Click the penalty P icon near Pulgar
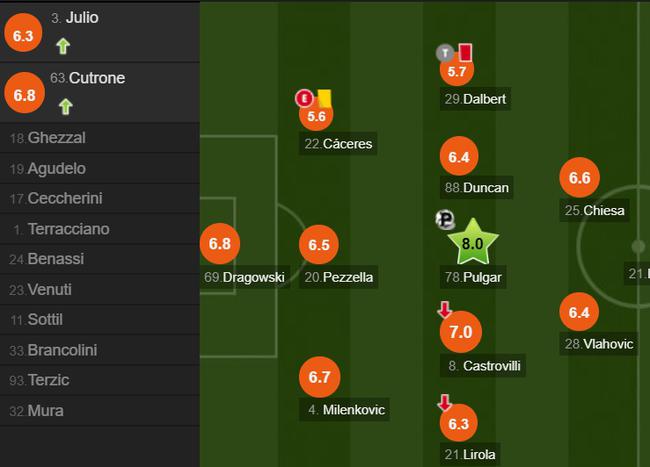 pos(445,219)
